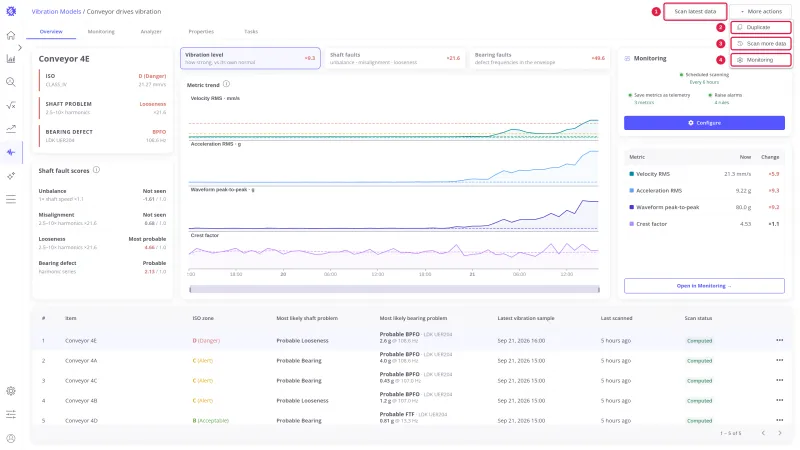Open the Home icon in the sidebar
800x450 pixels.
coord(11,35)
